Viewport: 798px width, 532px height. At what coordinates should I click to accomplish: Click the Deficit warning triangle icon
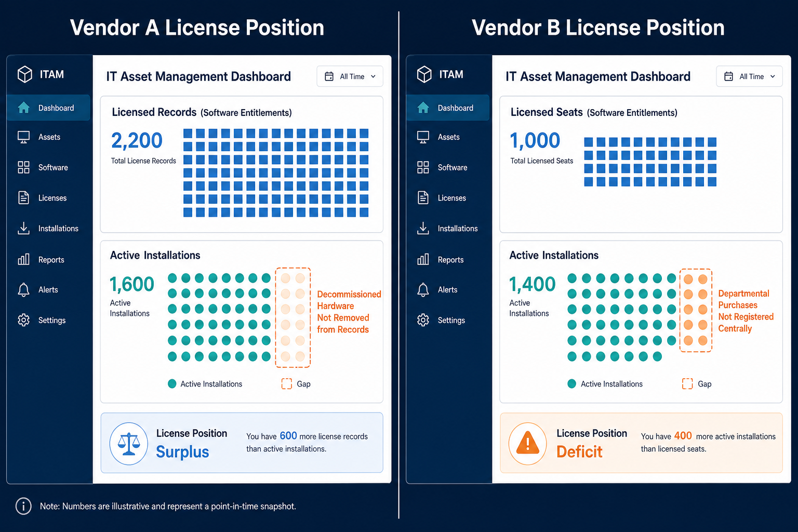coord(528,443)
